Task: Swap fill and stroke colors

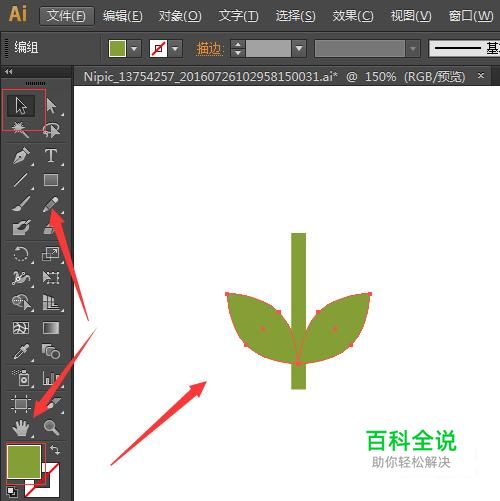Action: [55, 450]
